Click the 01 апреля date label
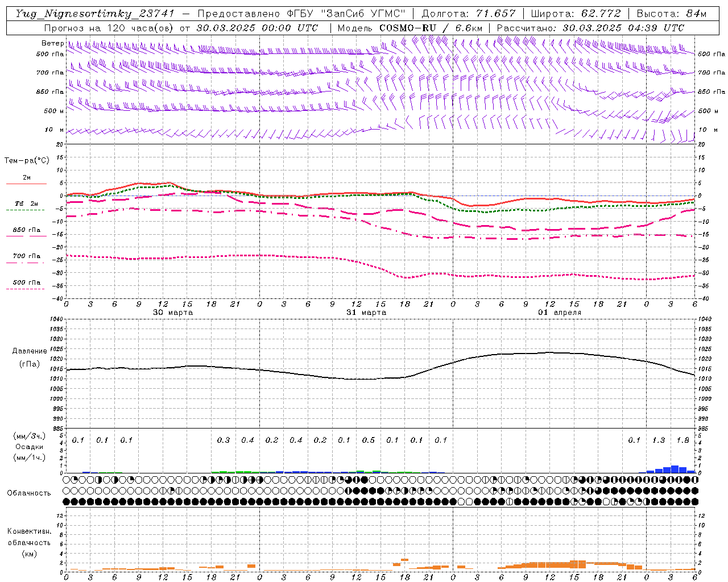The width and height of the screenshot is (728, 582). 560,312
